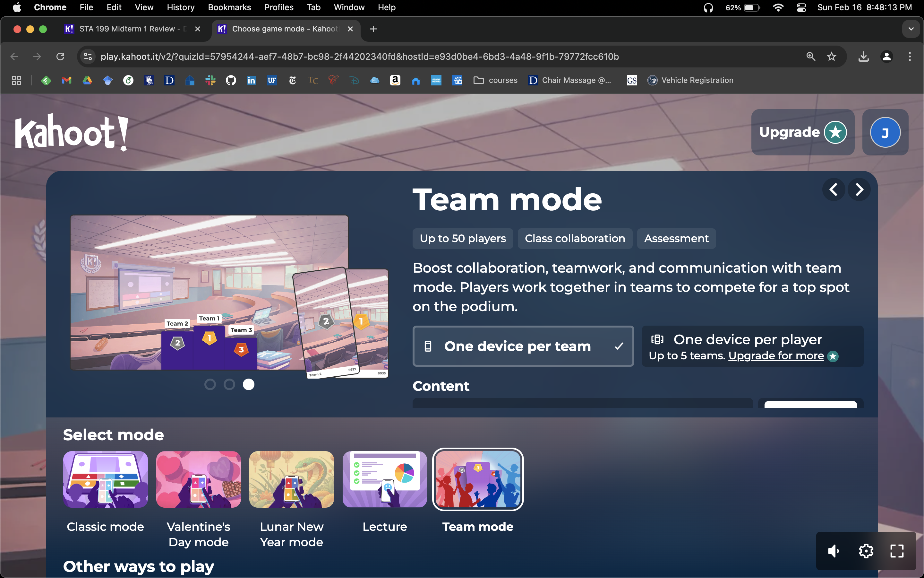The image size is (924, 578).
Task: Select Team mode thumbnail
Action: click(x=478, y=479)
